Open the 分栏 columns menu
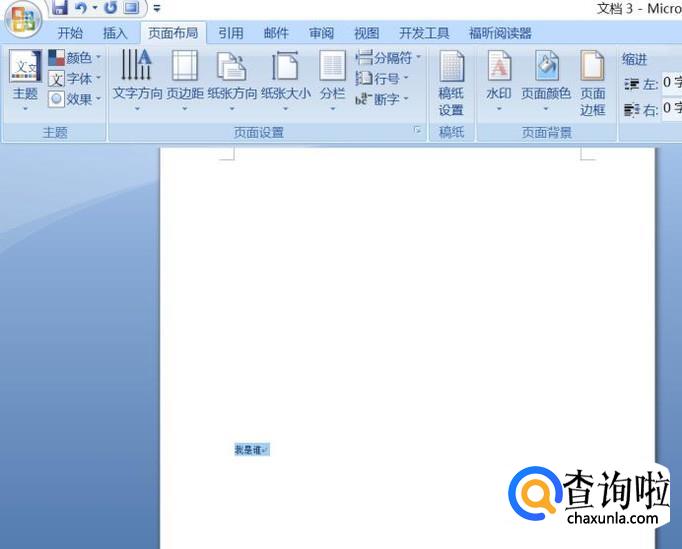 point(332,80)
